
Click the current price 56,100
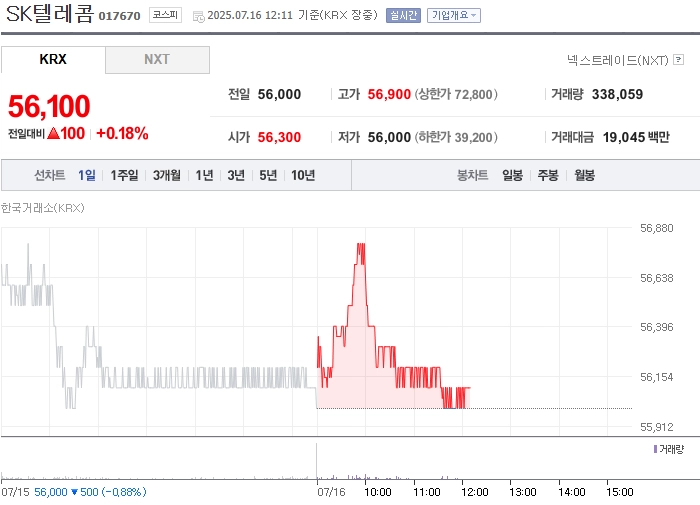49,106
